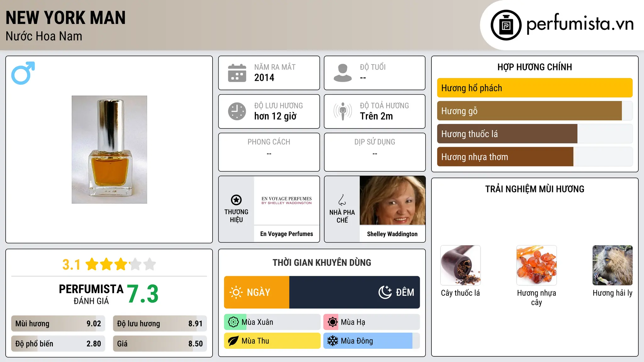Click the PERFUMISTA ĐÁNH GIÁ label
644x362 pixels.
(91, 294)
